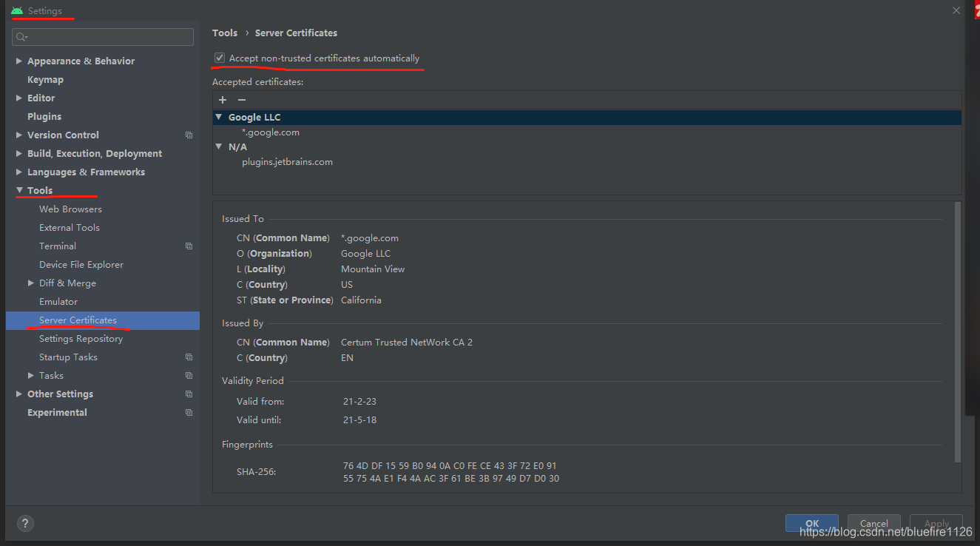The height and width of the screenshot is (546, 980).
Task: Click the OK button
Action: 812,523
